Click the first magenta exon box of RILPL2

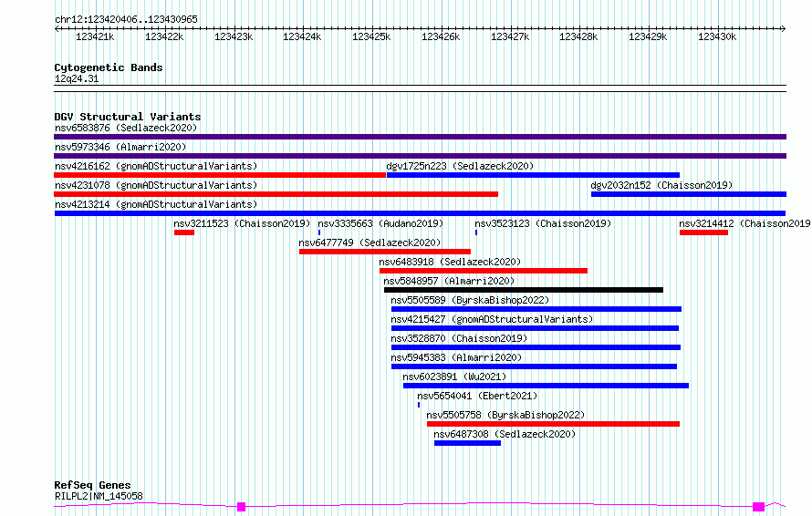click(x=241, y=506)
